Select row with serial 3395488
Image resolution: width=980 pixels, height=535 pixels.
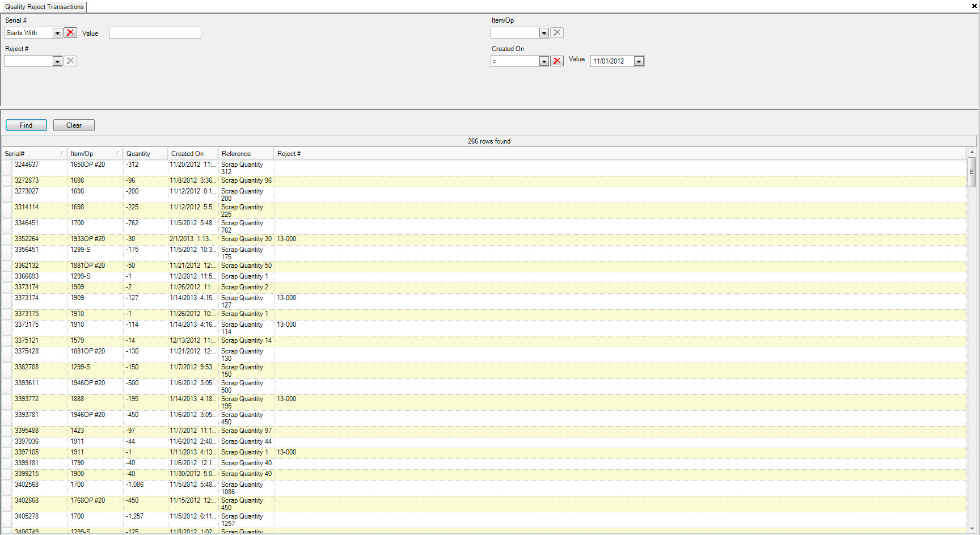[484, 431]
